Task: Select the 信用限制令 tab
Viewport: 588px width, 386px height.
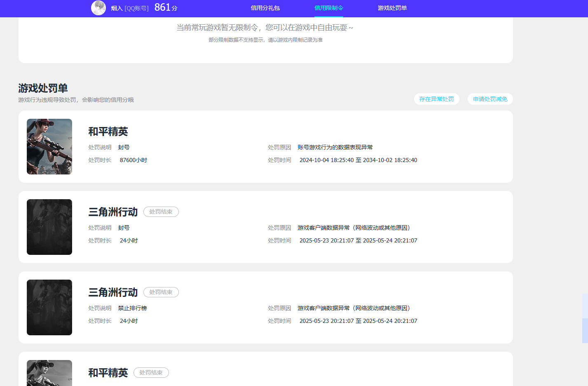Action: (329, 8)
